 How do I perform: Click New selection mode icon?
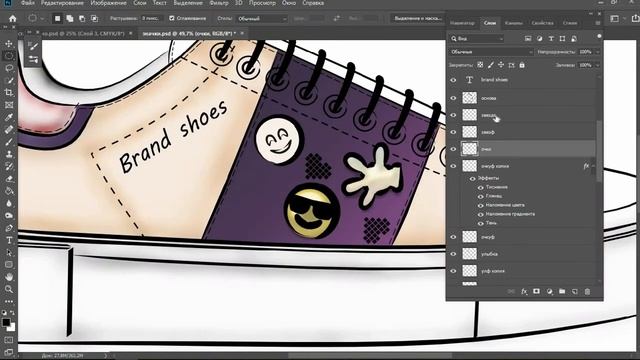pyautogui.click(x=58, y=18)
